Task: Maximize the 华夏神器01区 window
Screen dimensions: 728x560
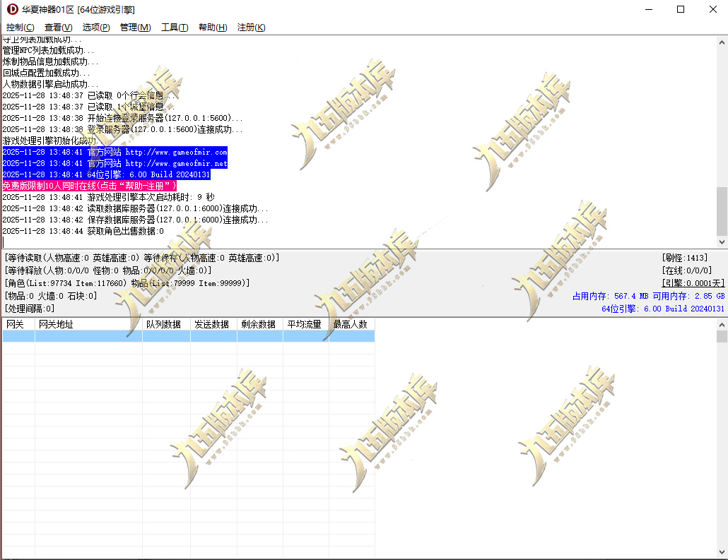Action: point(681,9)
